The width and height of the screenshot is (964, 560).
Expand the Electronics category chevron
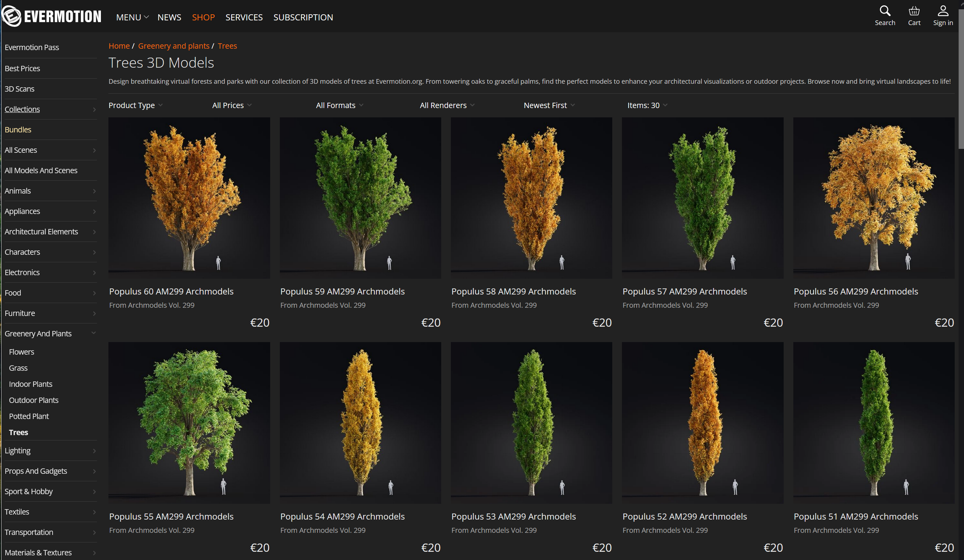(x=94, y=273)
